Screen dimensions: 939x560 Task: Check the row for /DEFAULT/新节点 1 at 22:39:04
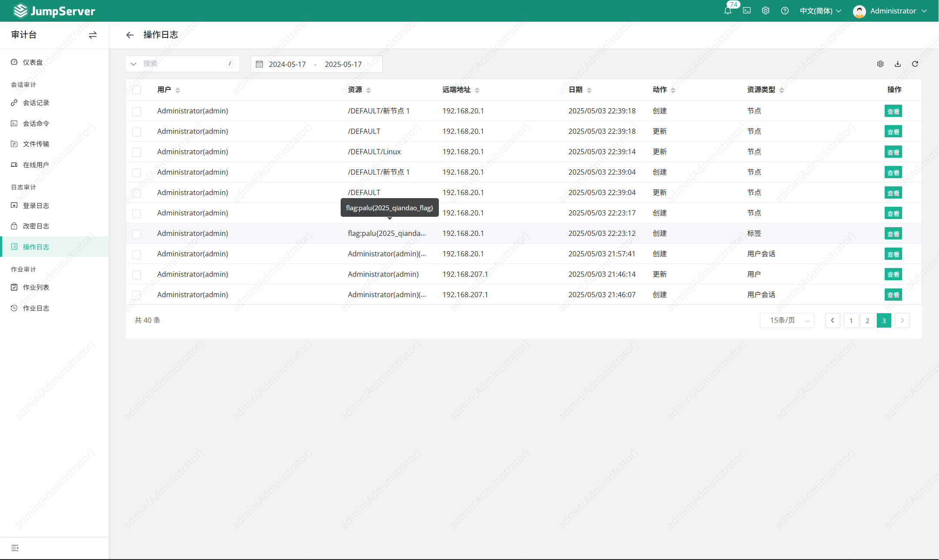(136, 172)
